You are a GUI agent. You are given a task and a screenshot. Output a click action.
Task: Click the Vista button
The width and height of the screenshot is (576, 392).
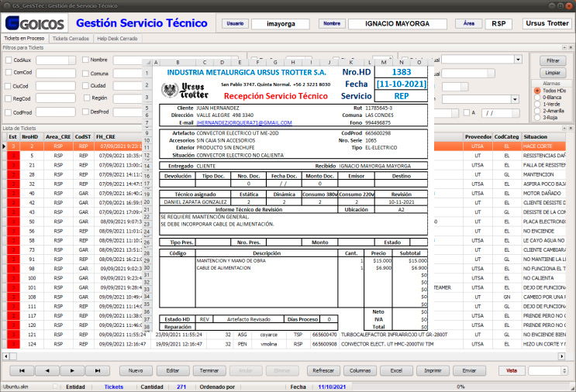click(x=512, y=371)
